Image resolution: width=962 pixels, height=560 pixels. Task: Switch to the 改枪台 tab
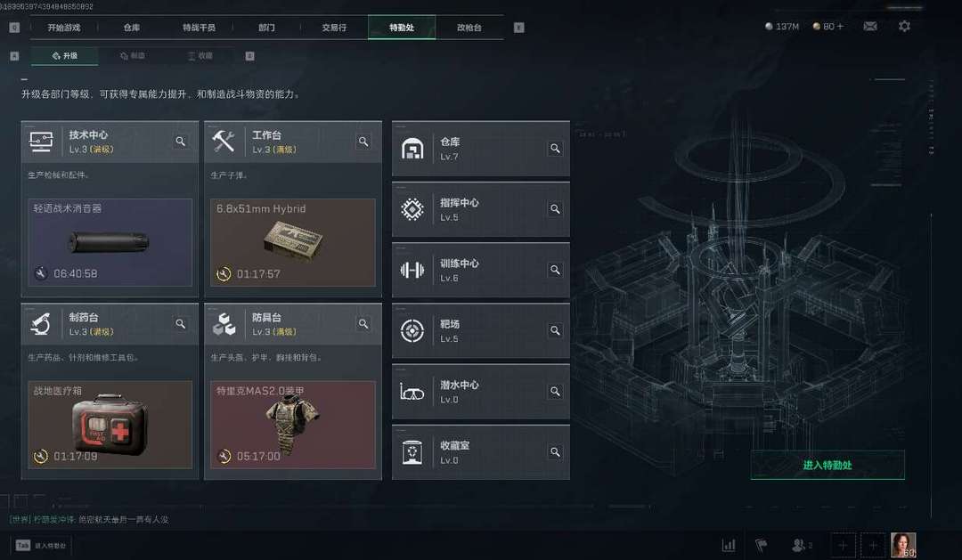(x=469, y=28)
